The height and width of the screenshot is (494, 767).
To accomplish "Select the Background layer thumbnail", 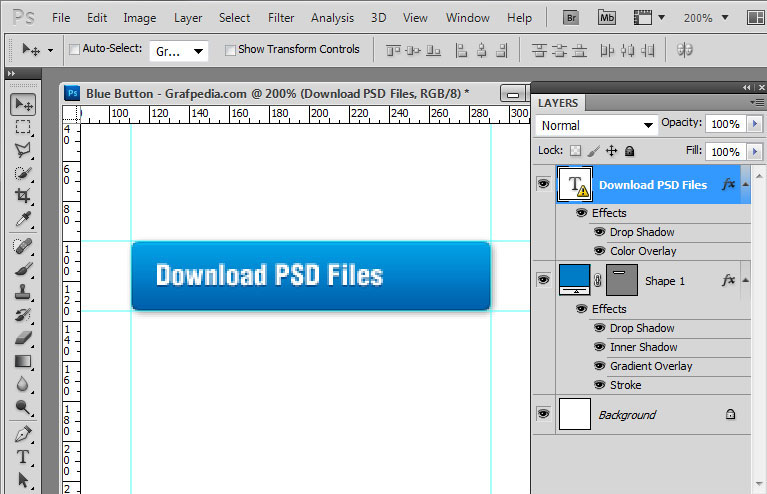I will 575,414.
